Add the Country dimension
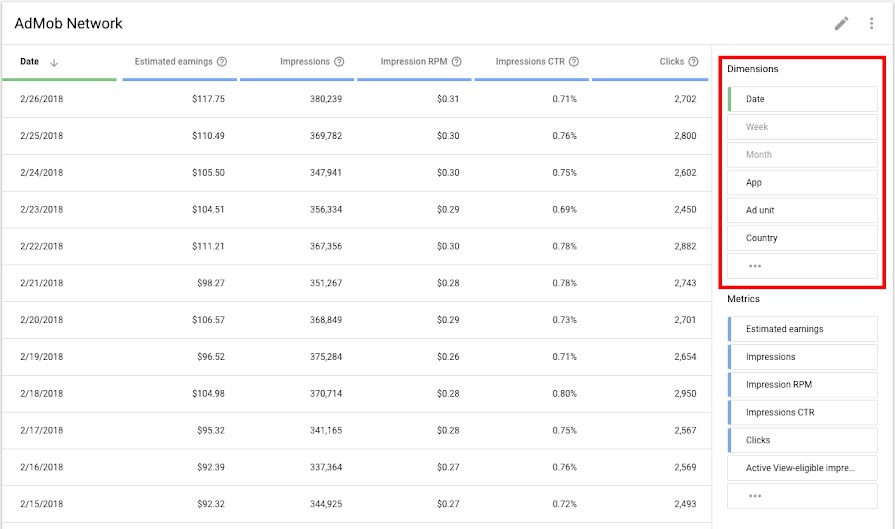 pos(802,238)
